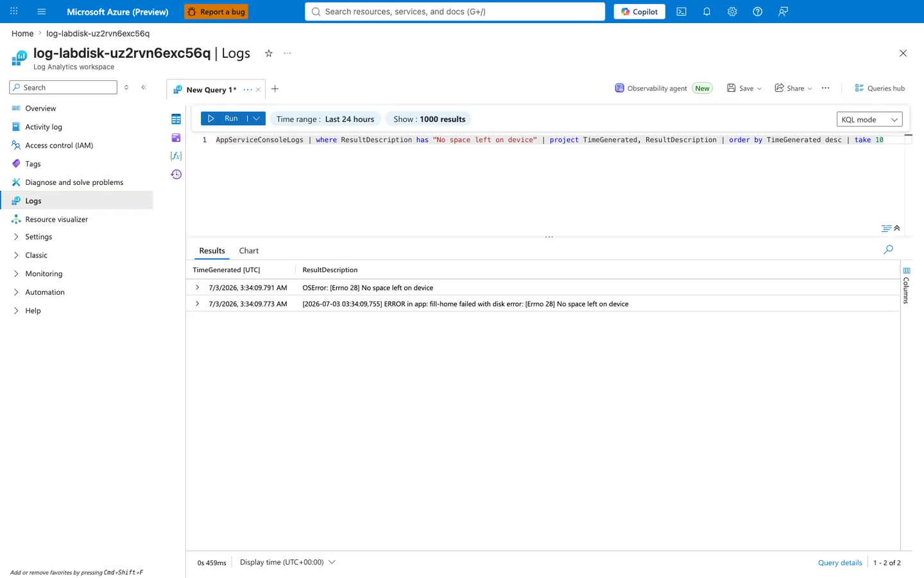924x578 pixels.
Task: Switch to the Chart tab
Action: [249, 250]
